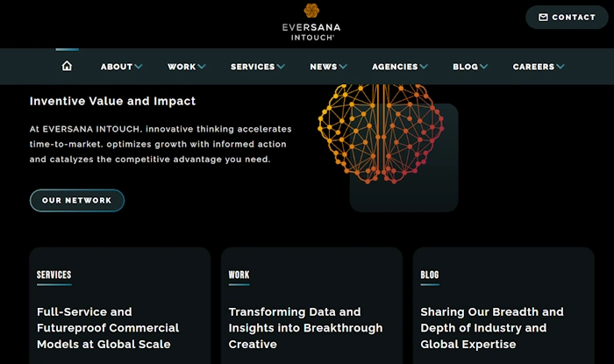
Task: Click the BLOG label on the third card
Action: click(x=430, y=275)
